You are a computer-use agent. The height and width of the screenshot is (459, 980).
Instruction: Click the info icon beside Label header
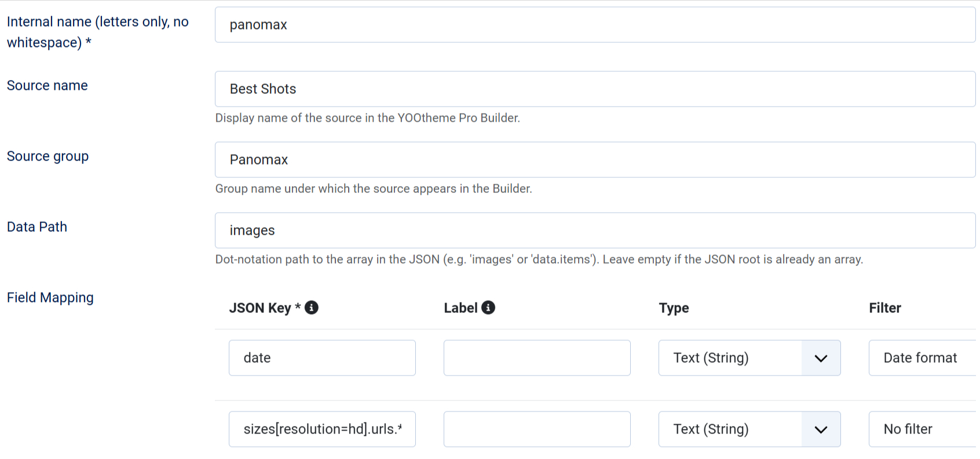(488, 308)
